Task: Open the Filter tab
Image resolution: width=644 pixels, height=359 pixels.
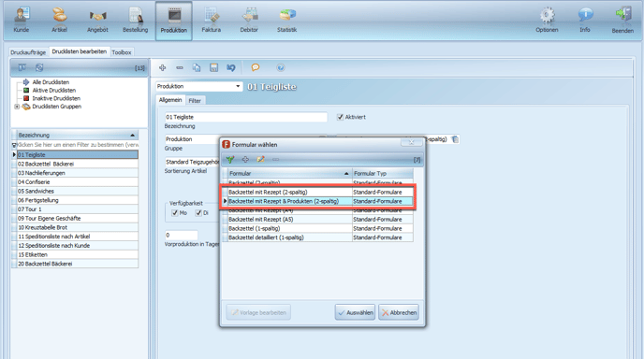Action: tap(195, 101)
